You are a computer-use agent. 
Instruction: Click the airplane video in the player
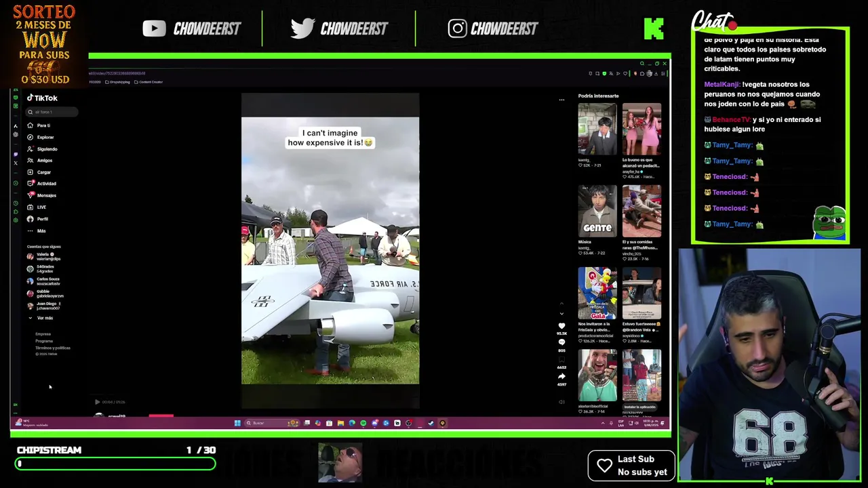[x=330, y=251]
